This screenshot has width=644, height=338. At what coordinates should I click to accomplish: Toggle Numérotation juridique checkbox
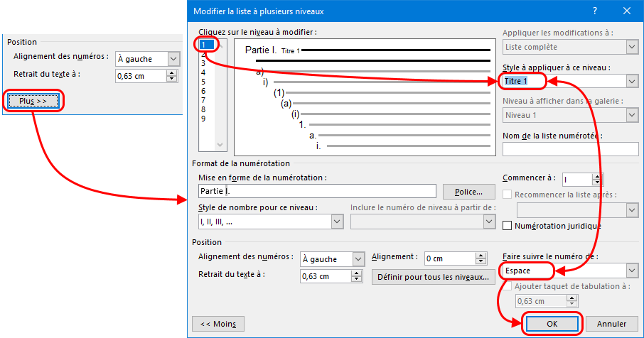pos(508,226)
